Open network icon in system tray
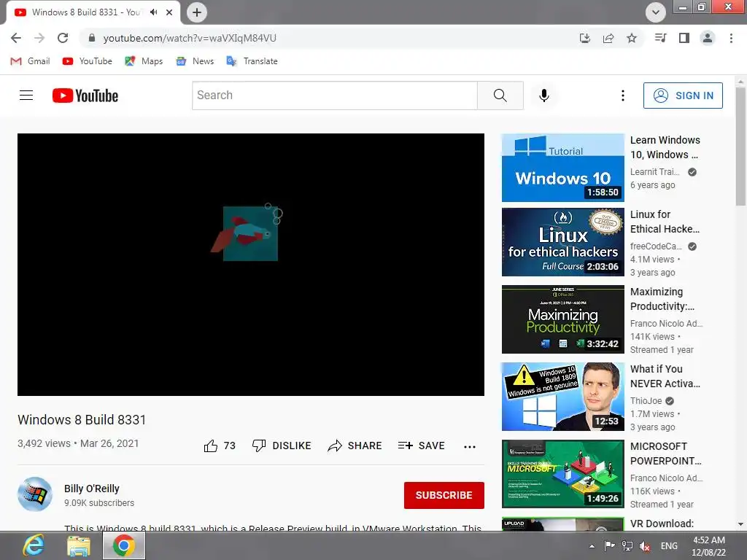The width and height of the screenshot is (747, 560). (627, 546)
